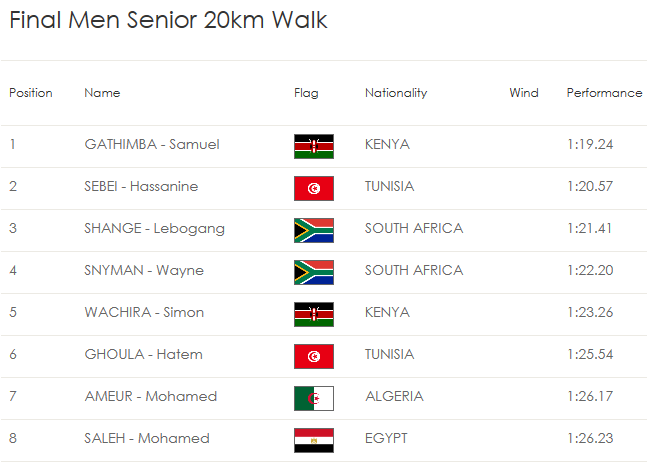Image resolution: width=647 pixels, height=462 pixels.
Task: Open athlete name GATHIMBA - Samuel
Action: 152,144
